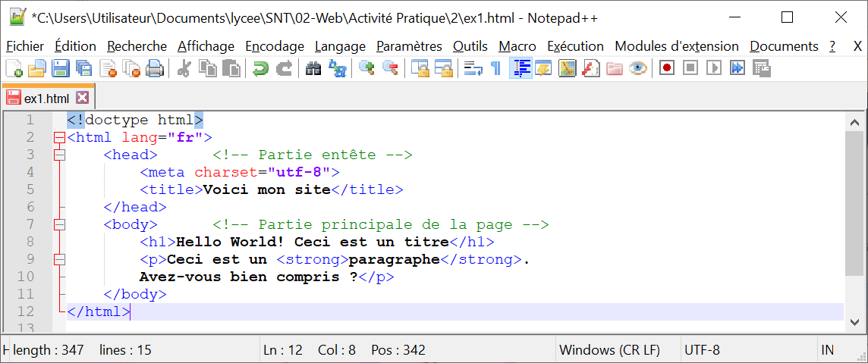The height and width of the screenshot is (363, 868).
Task: Toggle Word wrap toolbar icon
Action: click(473, 68)
